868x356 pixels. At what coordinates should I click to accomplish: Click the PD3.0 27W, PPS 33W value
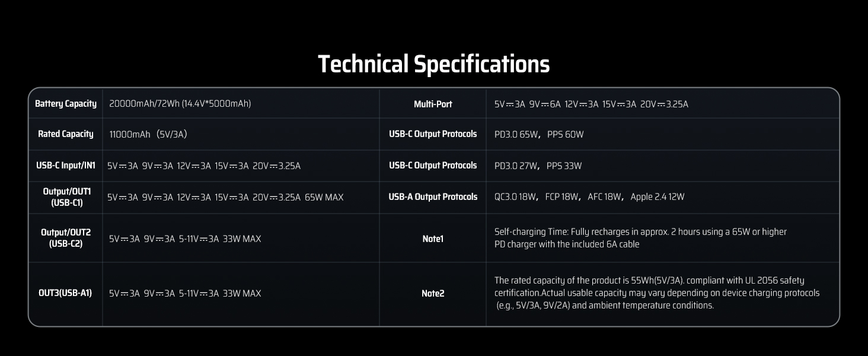(538, 166)
